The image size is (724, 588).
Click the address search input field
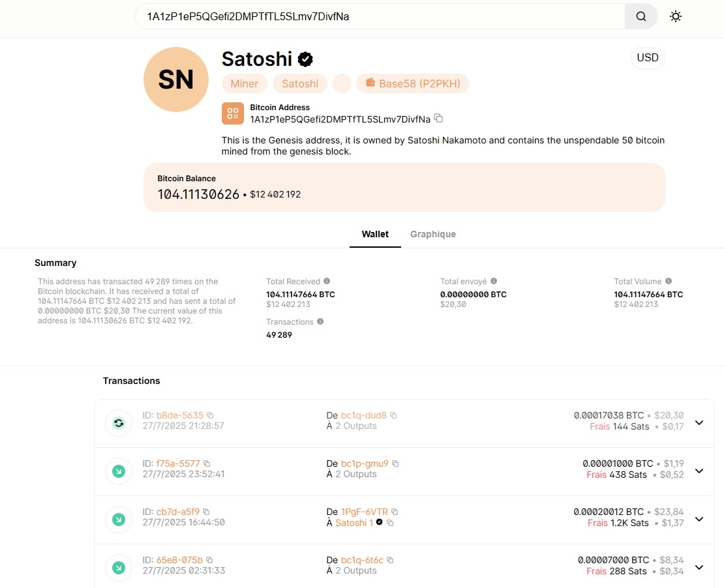pos(380,16)
